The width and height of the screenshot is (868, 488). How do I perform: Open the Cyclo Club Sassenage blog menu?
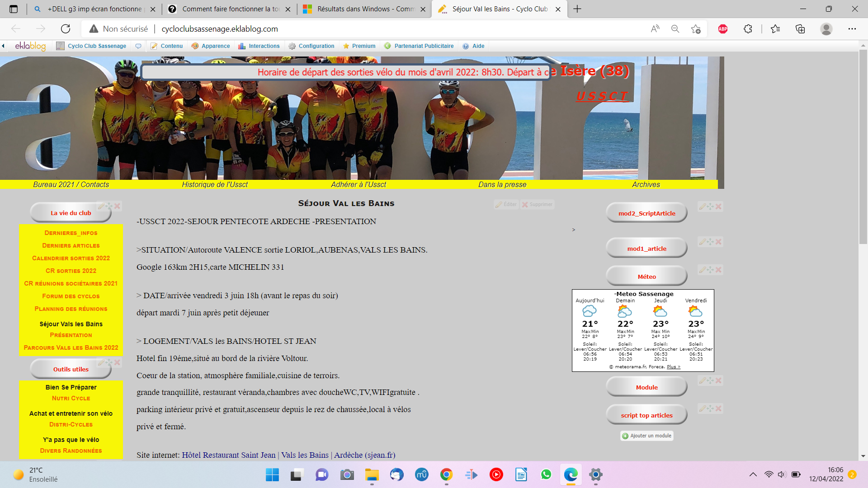pyautogui.click(x=91, y=46)
